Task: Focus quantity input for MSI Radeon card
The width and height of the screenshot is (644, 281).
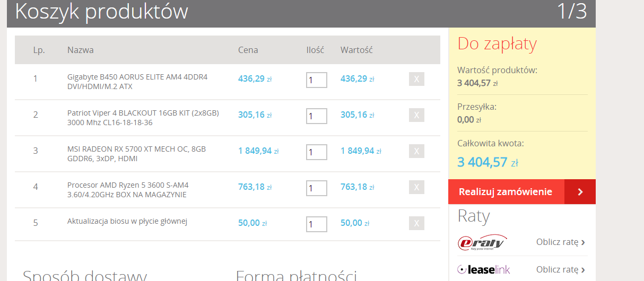Action: [x=316, y=152]
